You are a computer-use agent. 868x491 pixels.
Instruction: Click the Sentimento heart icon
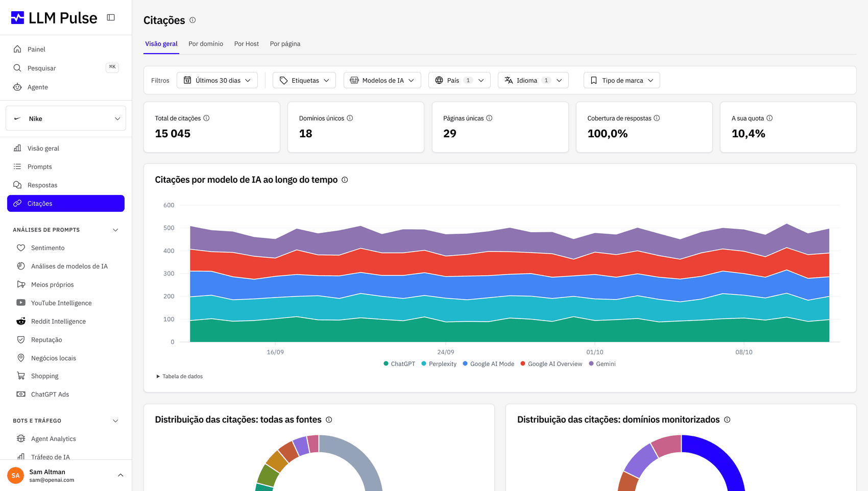click(x=21, y=248)
